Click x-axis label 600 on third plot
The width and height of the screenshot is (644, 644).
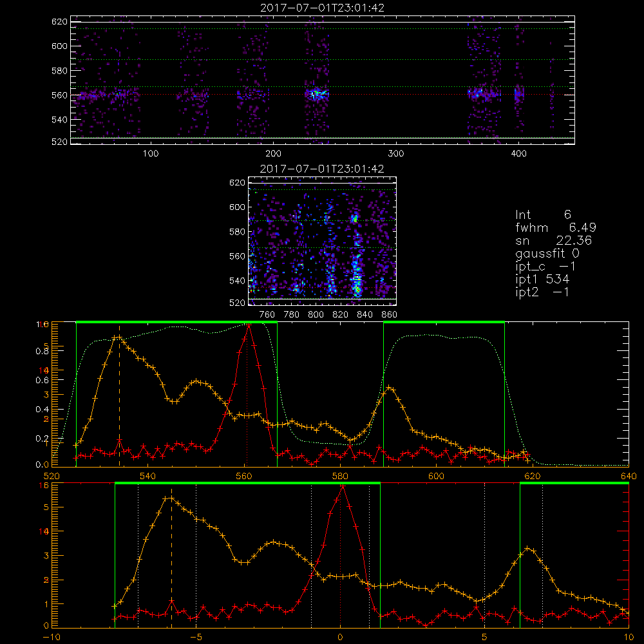[x=436, y=477]
